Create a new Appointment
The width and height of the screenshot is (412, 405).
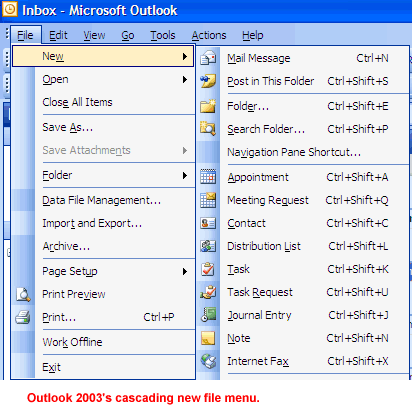click(303, 177)
